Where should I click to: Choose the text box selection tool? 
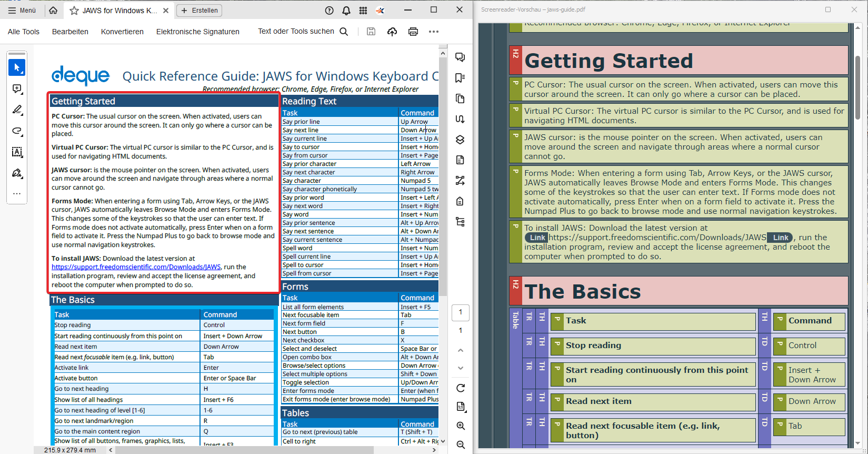(x=17, y=152)
